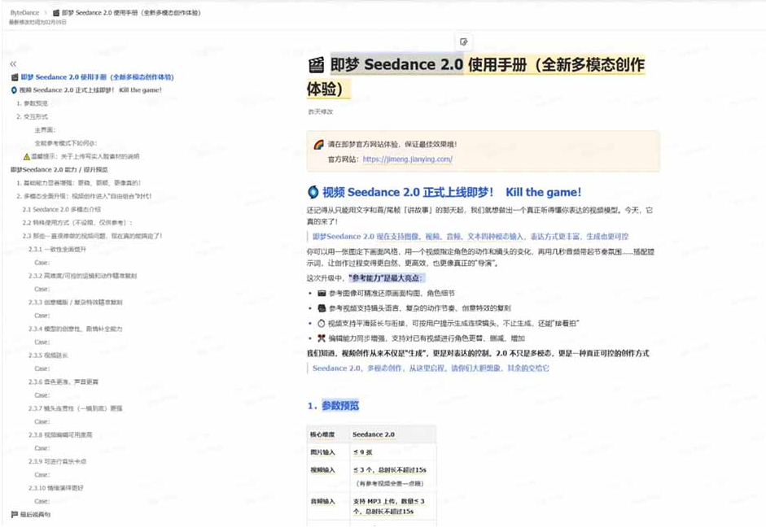766x532 pixels.
Task: Click the blue icon before 视频 Seedance heading
Action: pyautogui.click(x=313, y=192)
